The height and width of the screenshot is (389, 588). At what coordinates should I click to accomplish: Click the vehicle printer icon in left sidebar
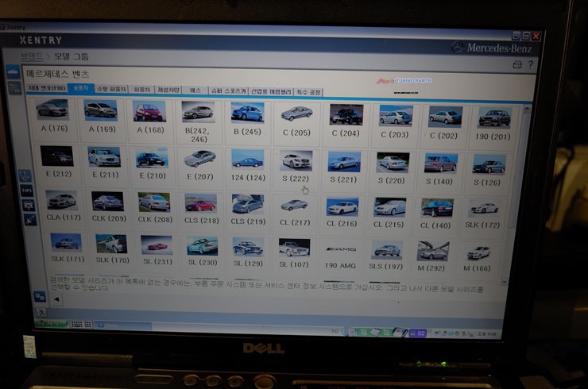pyautogui.click(x=28, y=204)
